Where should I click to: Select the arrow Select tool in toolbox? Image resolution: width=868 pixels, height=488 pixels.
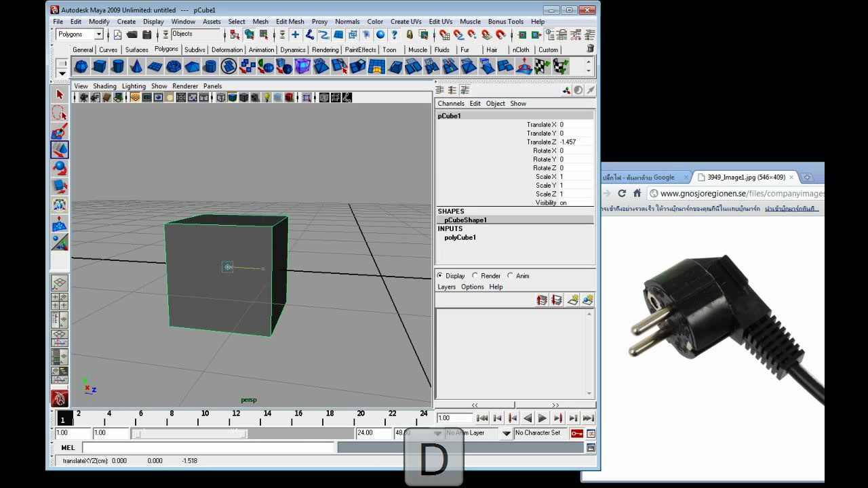[60, 95]
